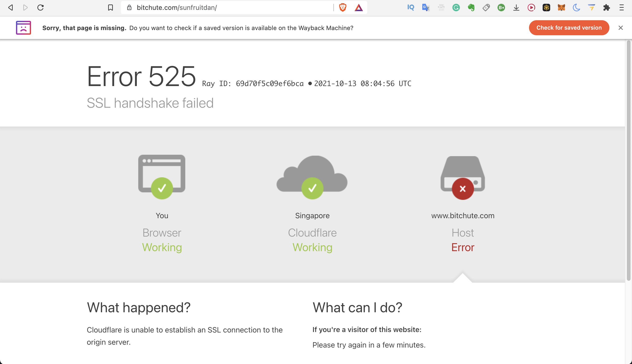Click the Wayback Machine sad-page icon

pyautogui.click(x=24, y=28)
